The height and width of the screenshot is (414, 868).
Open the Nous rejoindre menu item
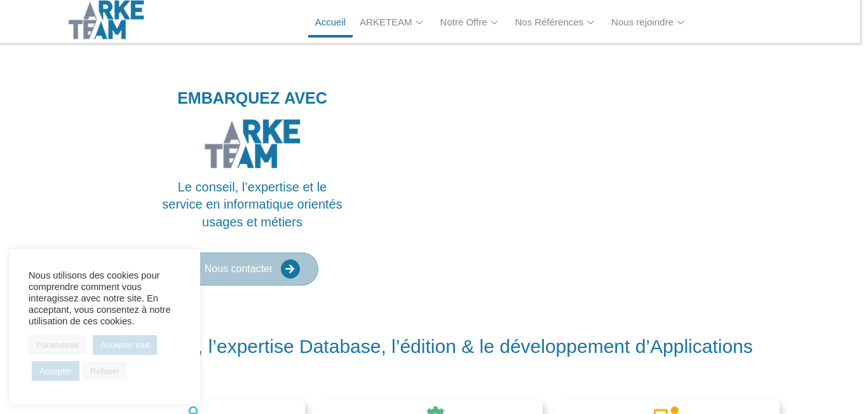642,22
